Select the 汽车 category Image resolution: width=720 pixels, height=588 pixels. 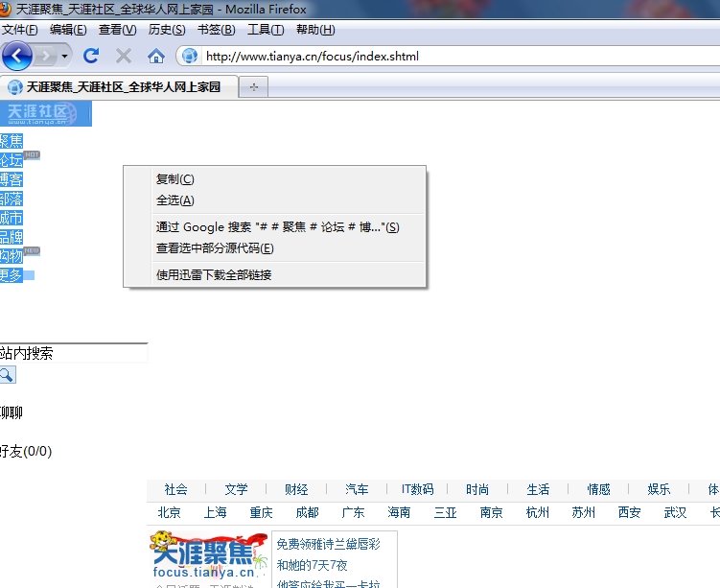pos(357,489)
